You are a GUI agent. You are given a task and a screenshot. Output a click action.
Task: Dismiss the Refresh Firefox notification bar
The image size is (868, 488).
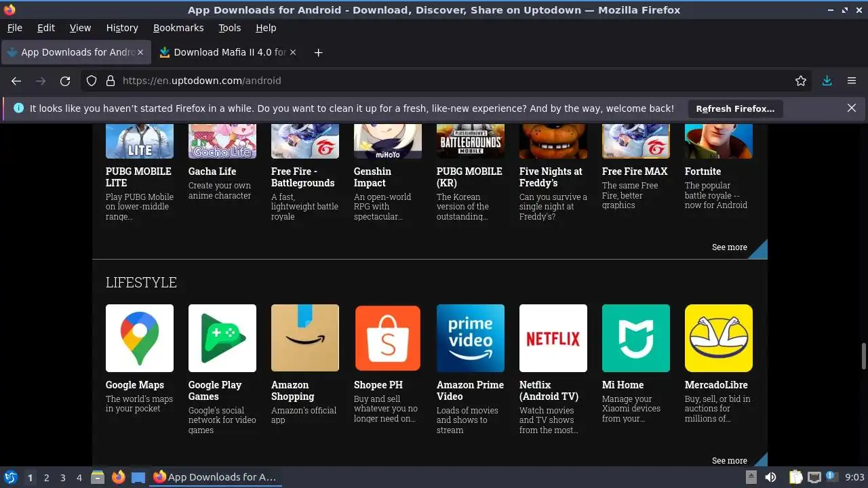[x=852, y=108]
